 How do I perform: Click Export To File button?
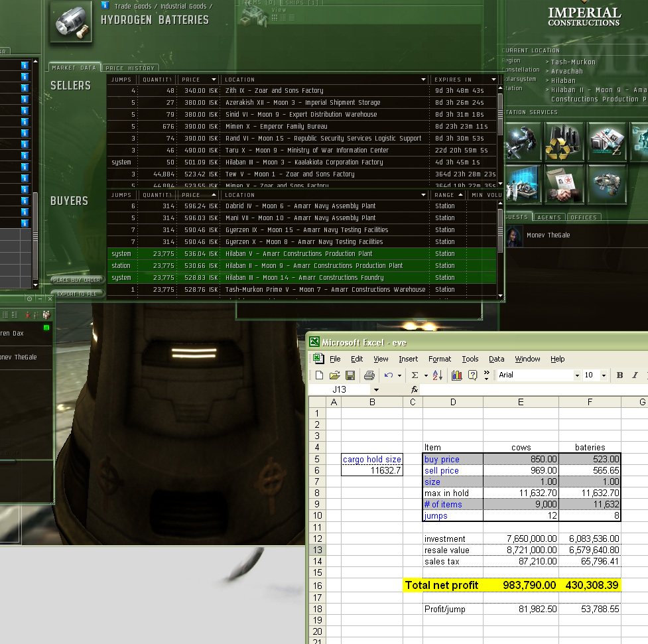point(77,294)
